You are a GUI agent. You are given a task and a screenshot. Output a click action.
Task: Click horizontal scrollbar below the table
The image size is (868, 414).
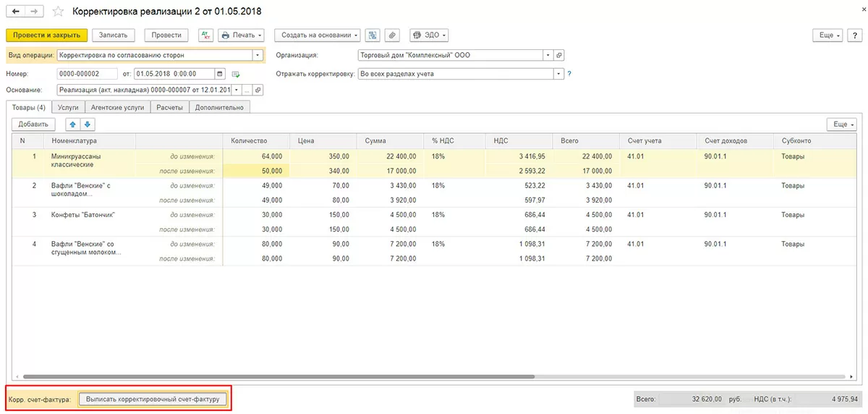click(278, 377)
